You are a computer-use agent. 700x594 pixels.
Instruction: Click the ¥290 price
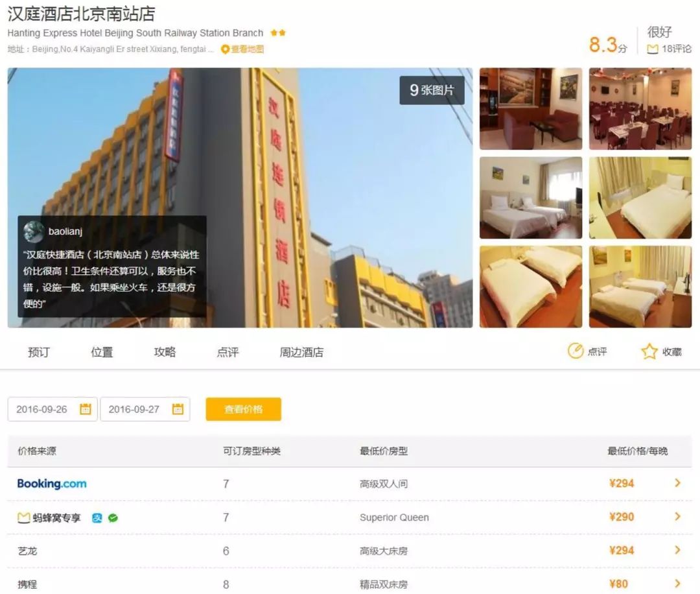(622, 517)
